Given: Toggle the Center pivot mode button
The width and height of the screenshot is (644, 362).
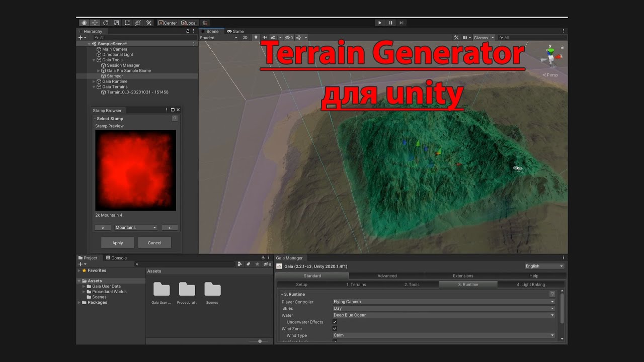Looking at the screenshot, I should (168, 23).
